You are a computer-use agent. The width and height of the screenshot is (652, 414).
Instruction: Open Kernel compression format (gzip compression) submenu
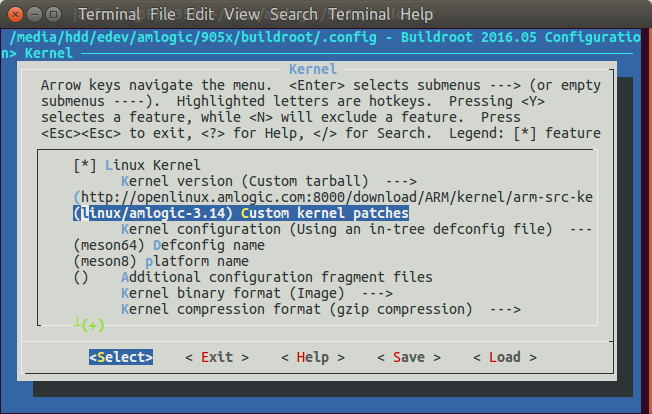click(x=321, y=309)
